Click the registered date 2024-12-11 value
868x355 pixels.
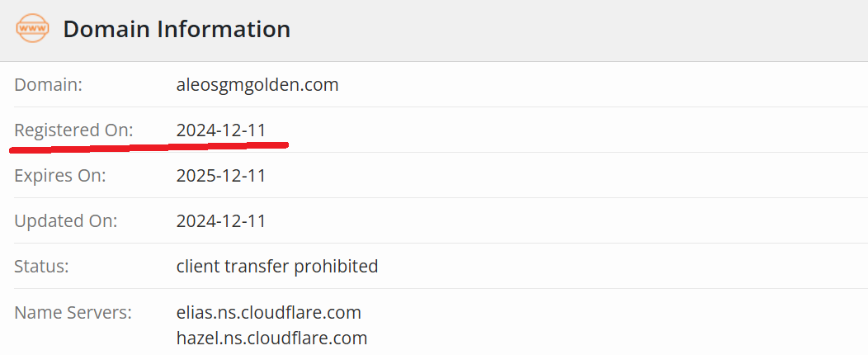click(221, 130)
